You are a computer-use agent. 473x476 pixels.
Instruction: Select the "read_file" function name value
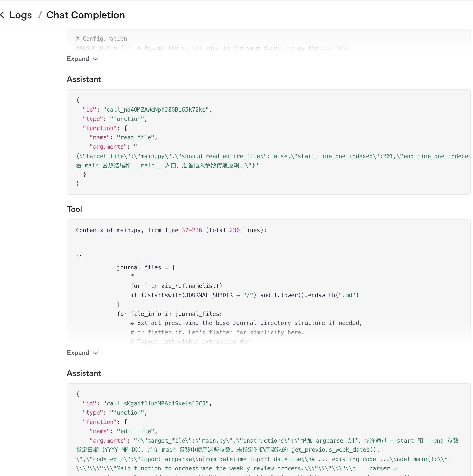point(135,137)
